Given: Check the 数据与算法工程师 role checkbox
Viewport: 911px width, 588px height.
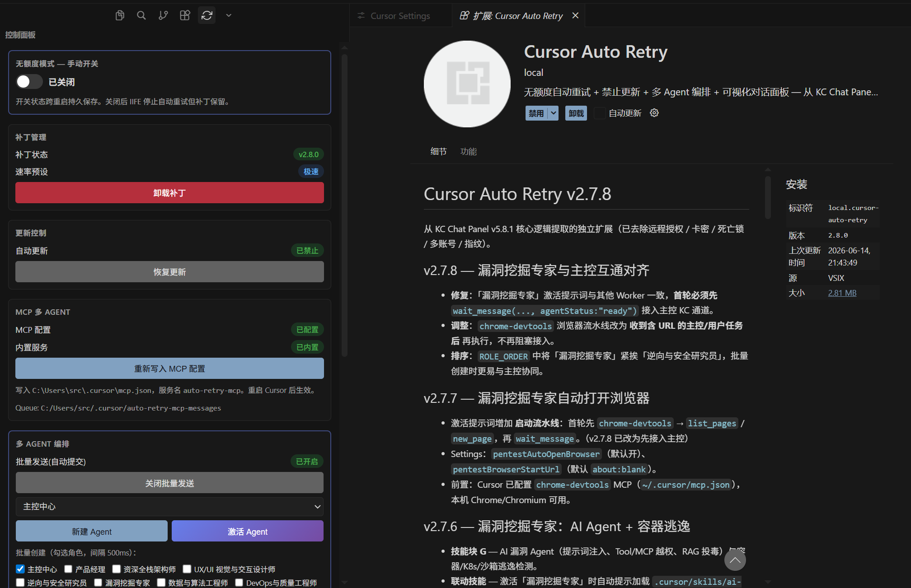Looking at the screenshot, I should tap(161, 583).
